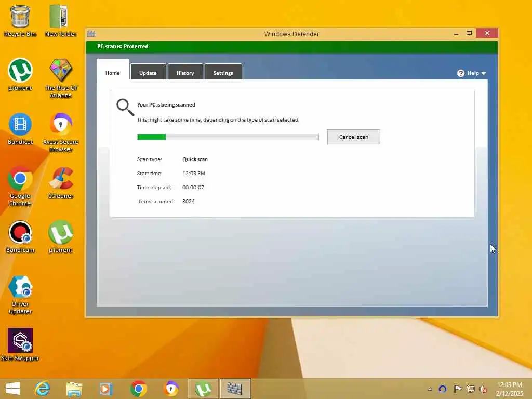Launch The Rise Of Atlantis game icon
The width and height of the screenshot is (532, 399).
pos(61,78)
